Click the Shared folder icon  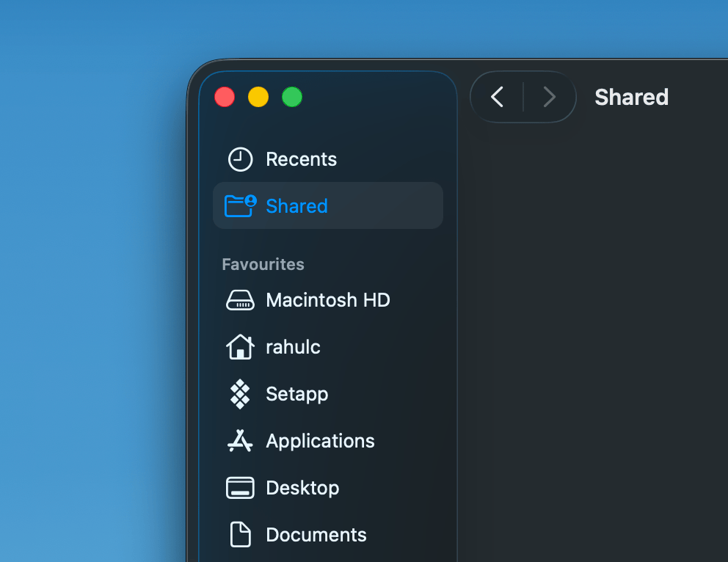(240, 205)
